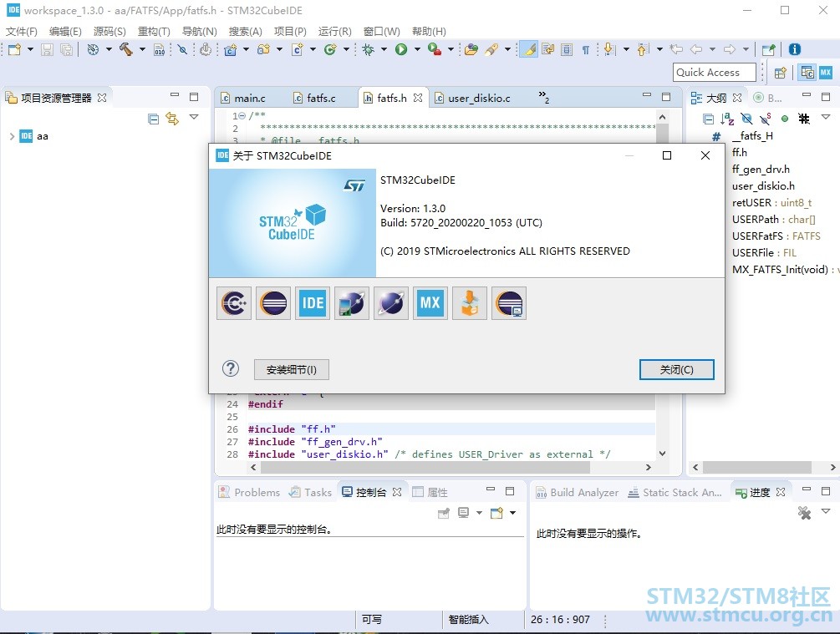Switch to the Build Analyzer tab
Viewport: 840px width, 634px height.
click(577, 493)
